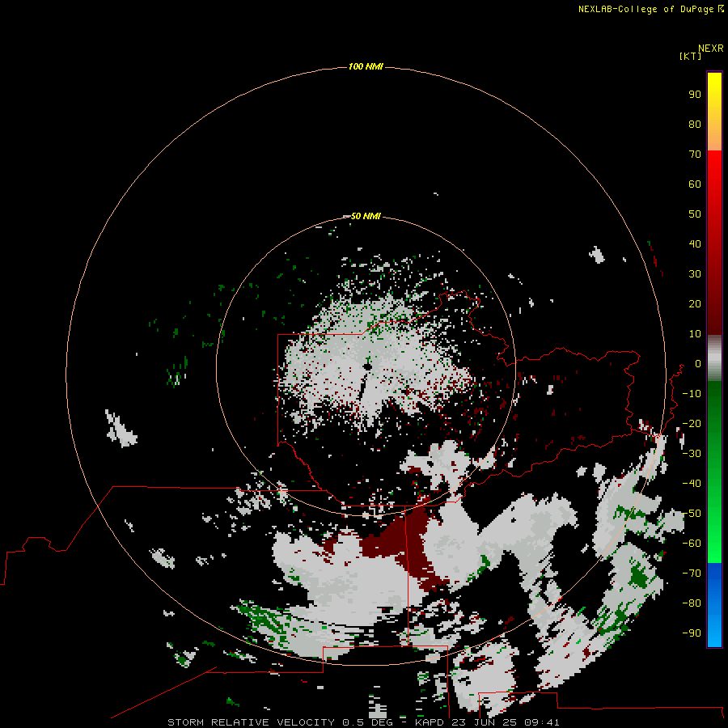Viewport: 728px width, 728px height.
Task: Select the 80 knot scale value
Action: [x=695, y=124]
